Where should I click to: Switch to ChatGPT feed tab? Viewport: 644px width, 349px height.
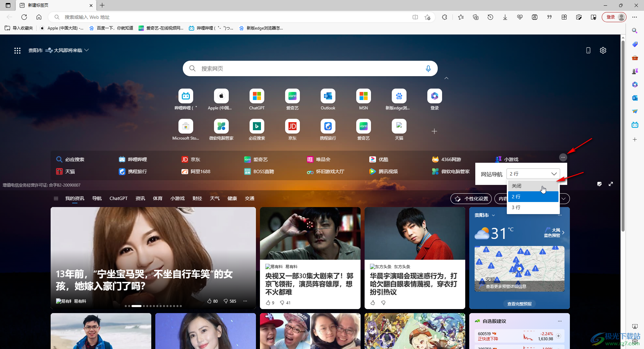point(118,199)
